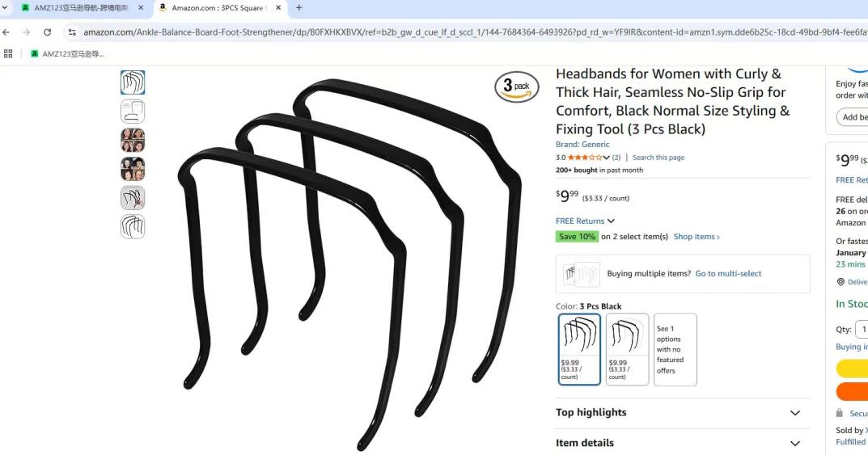Click the delivery location pin icon
This screenshot has width=868, height=455.
click(840, 282)
